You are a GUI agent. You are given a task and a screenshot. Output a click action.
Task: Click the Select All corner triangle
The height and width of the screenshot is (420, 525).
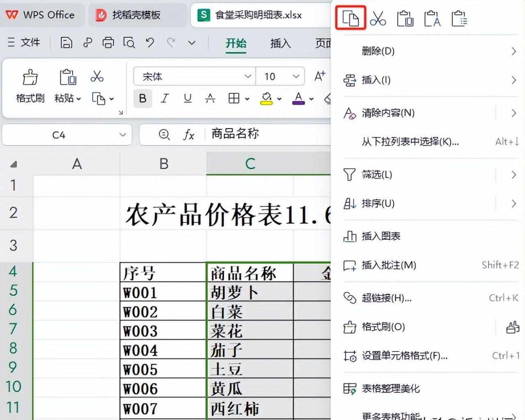[14, 164]
